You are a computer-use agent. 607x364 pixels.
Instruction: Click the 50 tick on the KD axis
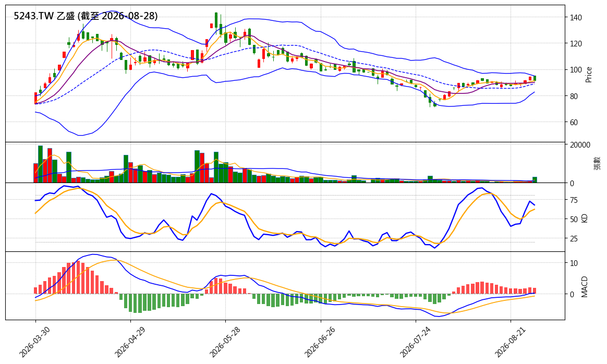tap(574, 219)
